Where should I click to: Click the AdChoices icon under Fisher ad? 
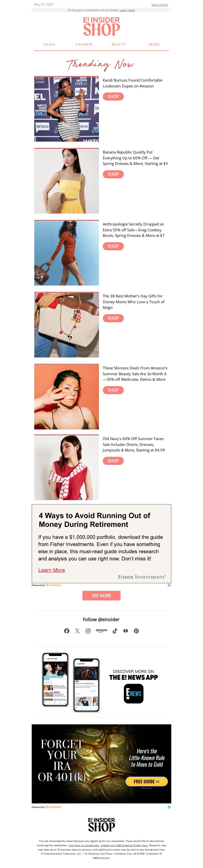tap(169, 585)
